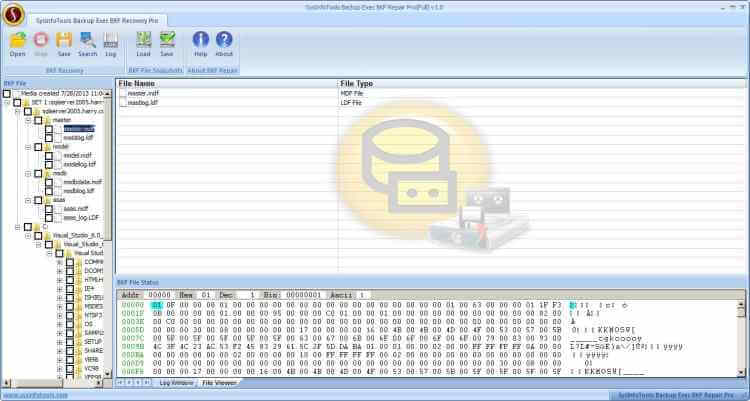Click the tree panel horizontal scrollbar left arrow

point(6,383)
